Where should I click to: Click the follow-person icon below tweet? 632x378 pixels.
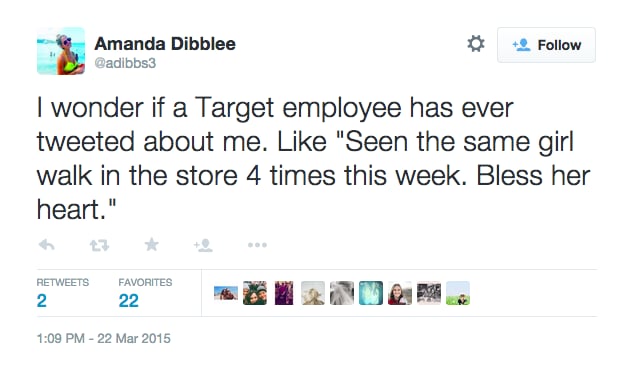tap(203, 245)
